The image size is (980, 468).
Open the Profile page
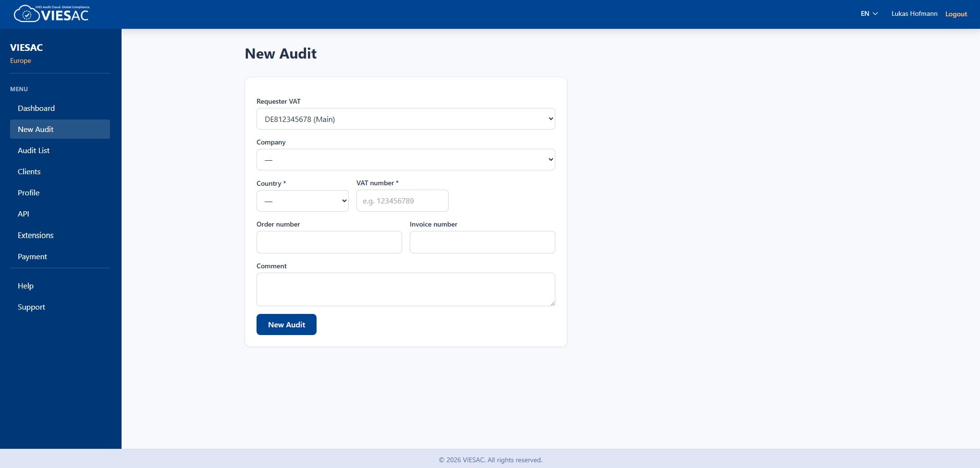[x=28, y=192]
